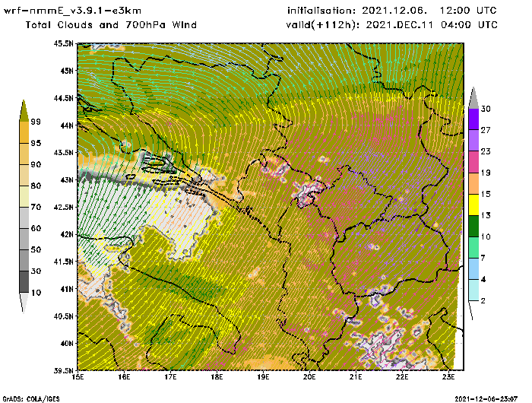This screenshot has height=403, width=532.
Task: Click the '10' cloud legend value
Action: click(x=36, y=292)
